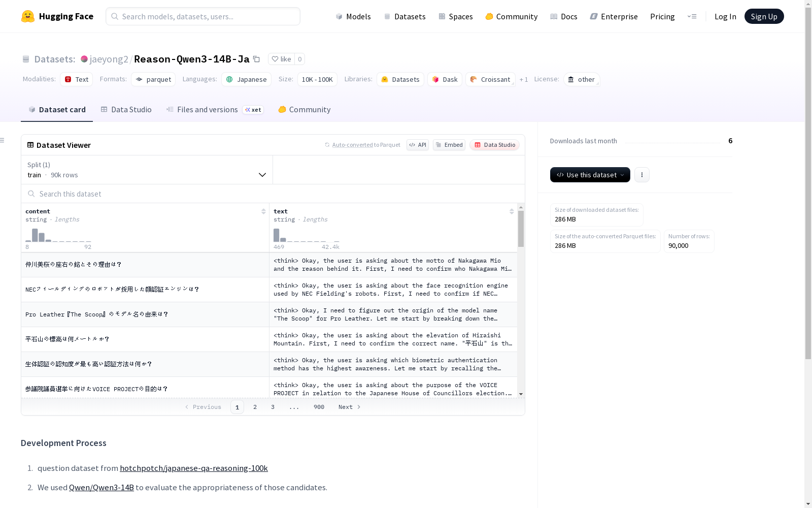Screen dimensions: 812x508
Task: Click Next page
Action: (x=350, y=407)
